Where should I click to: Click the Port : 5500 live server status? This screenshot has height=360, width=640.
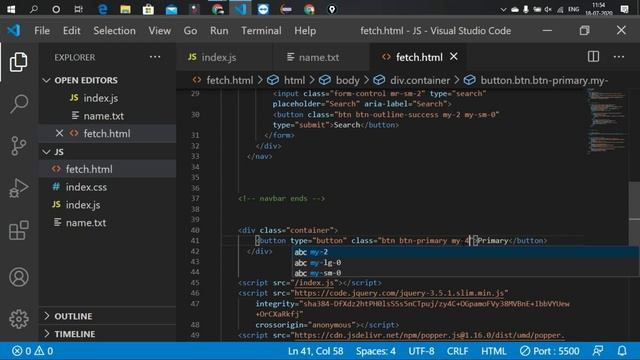(549, 351)
